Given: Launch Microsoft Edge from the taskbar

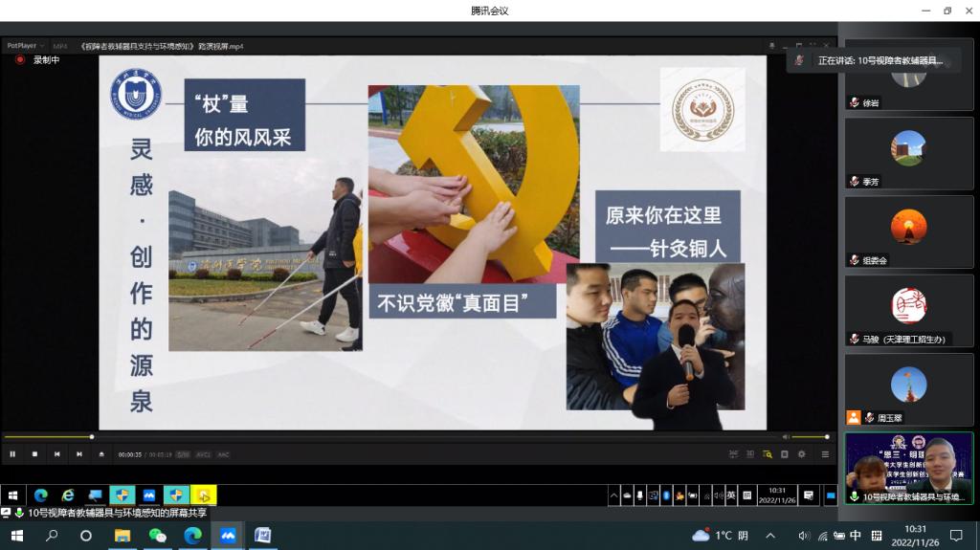Looking at the screenshot, I should coord(192,536).
